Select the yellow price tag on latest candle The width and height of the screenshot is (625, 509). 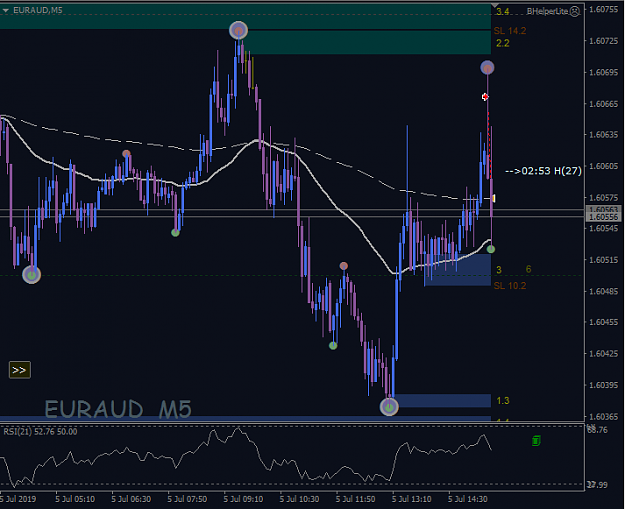point(494,198)
